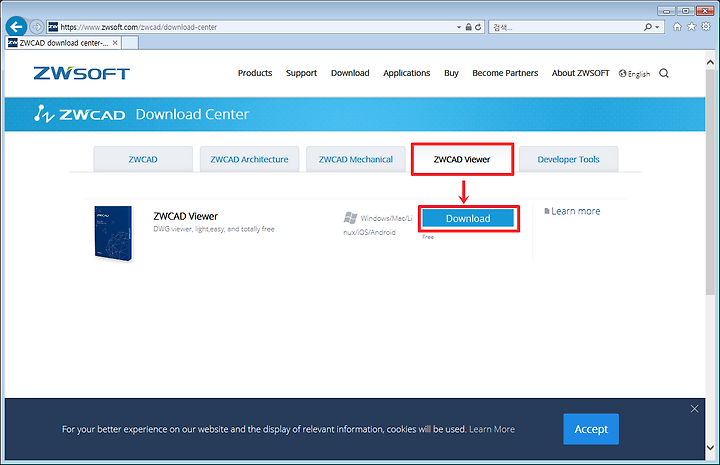
Task: Click the browser back arrow button
Action: (17, 27)
